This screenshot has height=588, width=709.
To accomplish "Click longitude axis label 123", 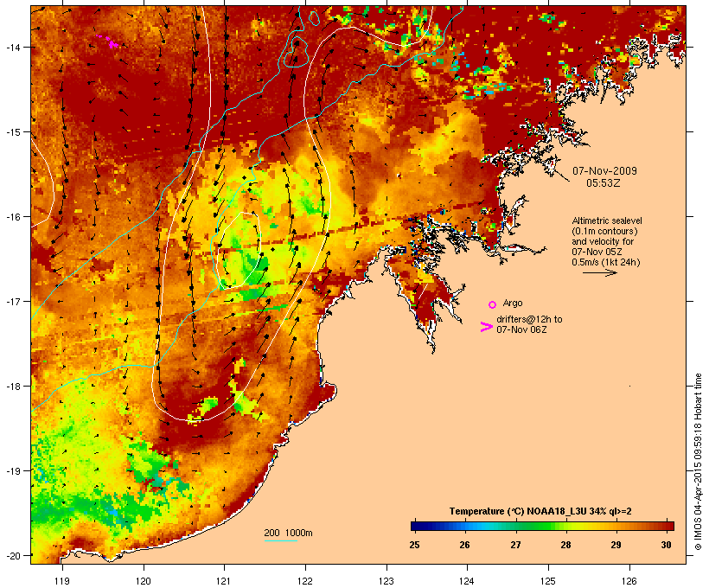I will [x=386, y=581].
